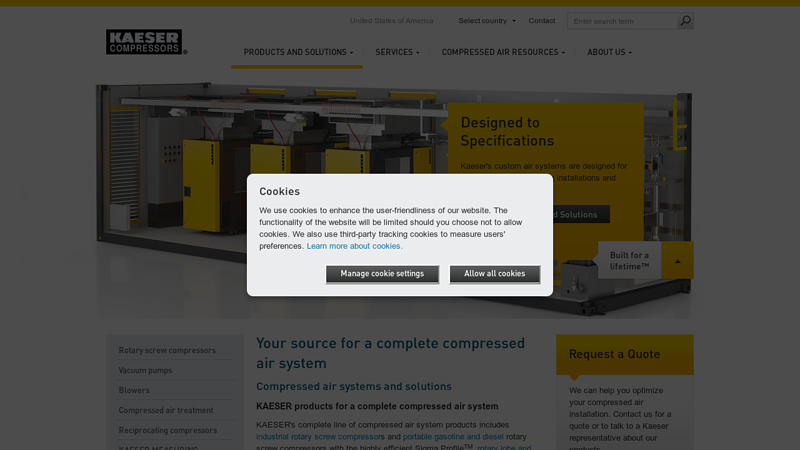
Task: Click the Request a Quote heading
Action: point(614,354)
